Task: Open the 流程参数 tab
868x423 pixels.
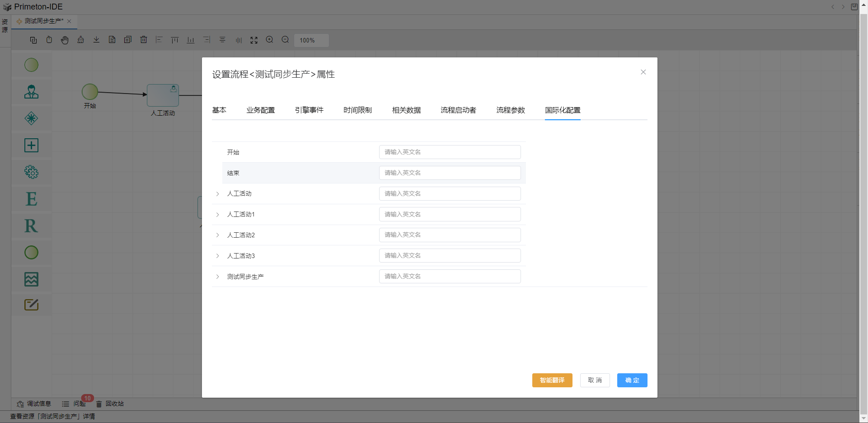Action: coord(511,110)
